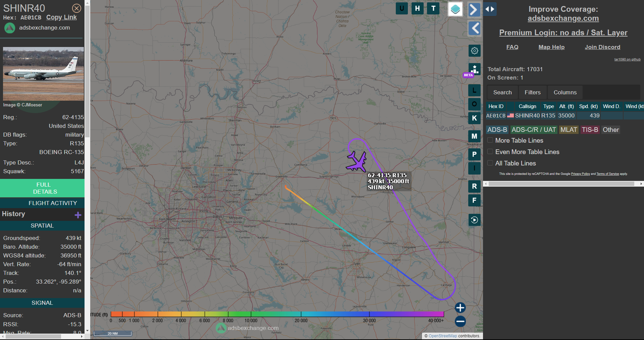Toggle the T map button

(x=433, y=8)
